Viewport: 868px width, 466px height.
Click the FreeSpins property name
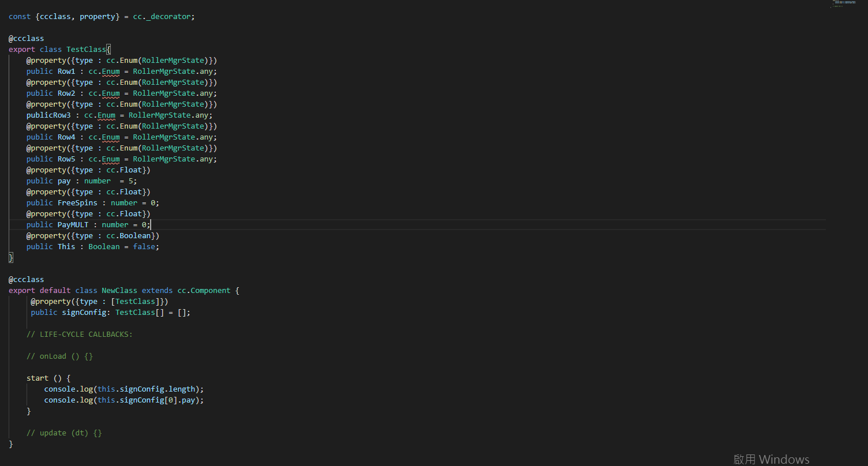(x=77, y=203)
